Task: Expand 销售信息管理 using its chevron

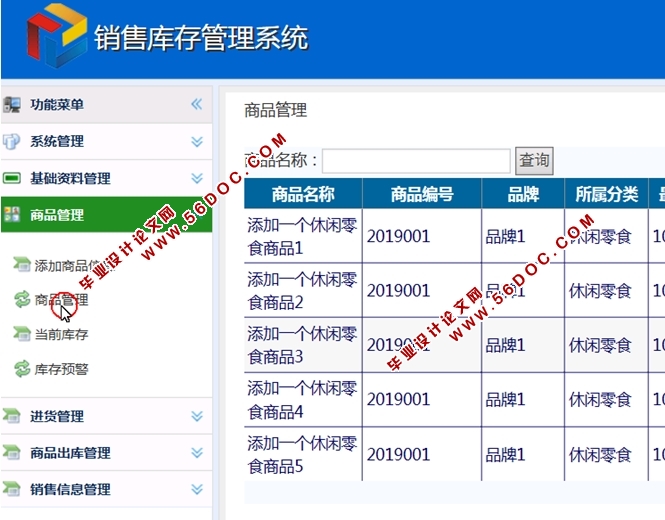Action: pos(196,489)
